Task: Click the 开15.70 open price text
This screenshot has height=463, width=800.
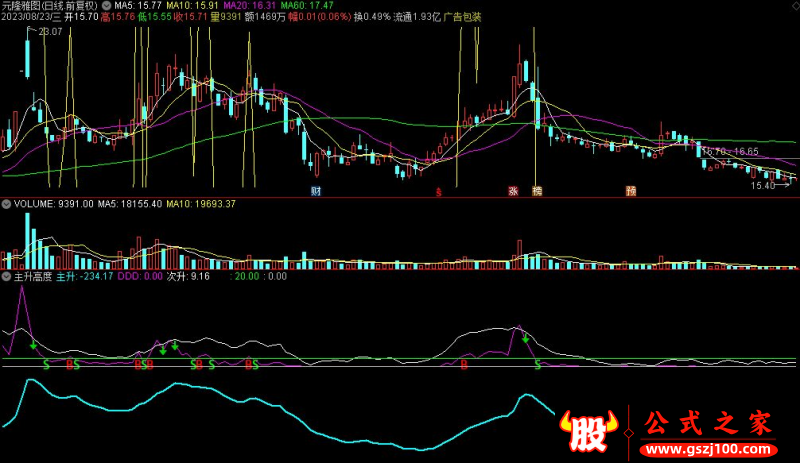Action: [x=82, y=17]
